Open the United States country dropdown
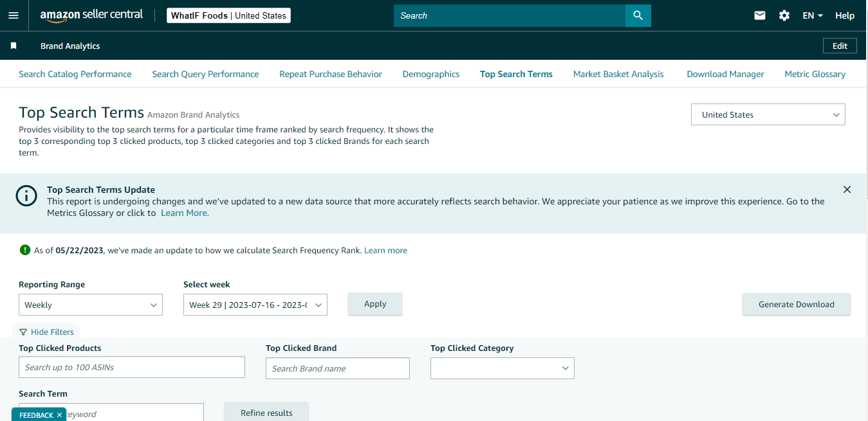 [768, 114]
